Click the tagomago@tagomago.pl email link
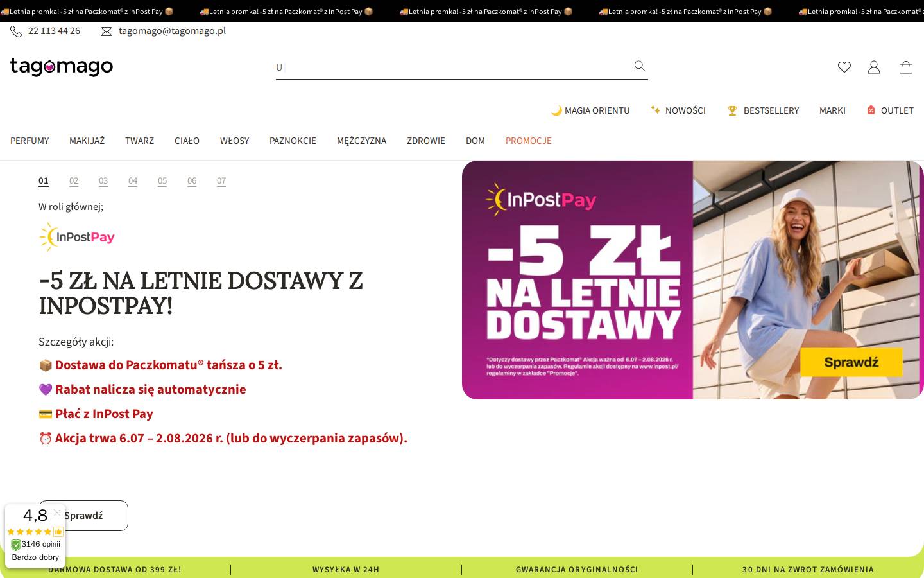Screen dimensions: 924x578 pyautogui.click(x=172, y=31)
